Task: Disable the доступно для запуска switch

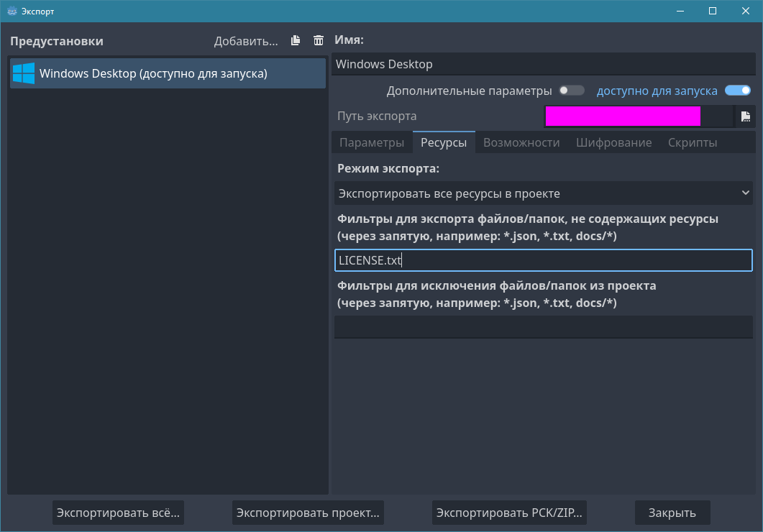Action: click(x=738, y=91)
